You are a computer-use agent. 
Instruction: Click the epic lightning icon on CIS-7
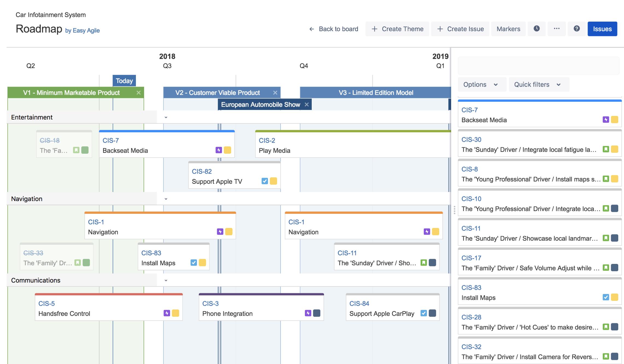coord(219,150)
